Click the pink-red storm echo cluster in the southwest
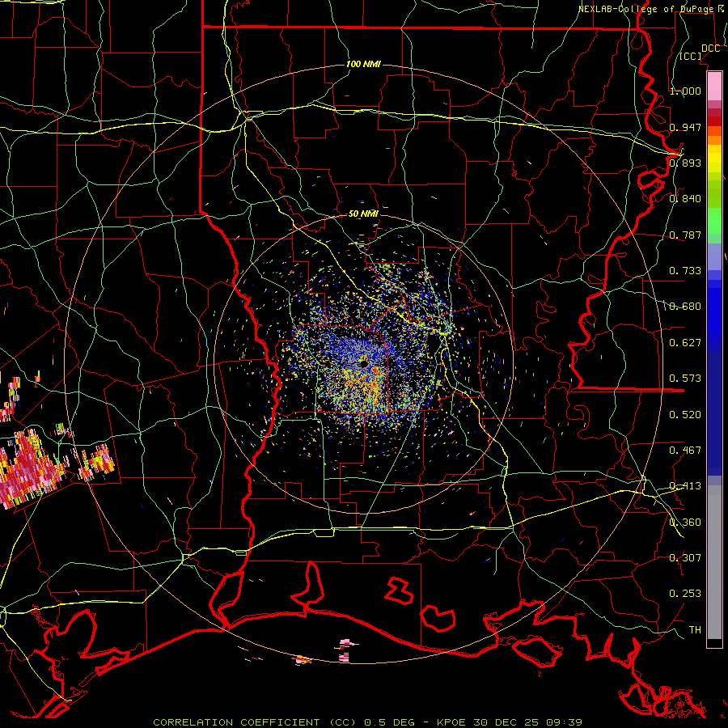This screenshot has width=728, height=728. point(28,469)
